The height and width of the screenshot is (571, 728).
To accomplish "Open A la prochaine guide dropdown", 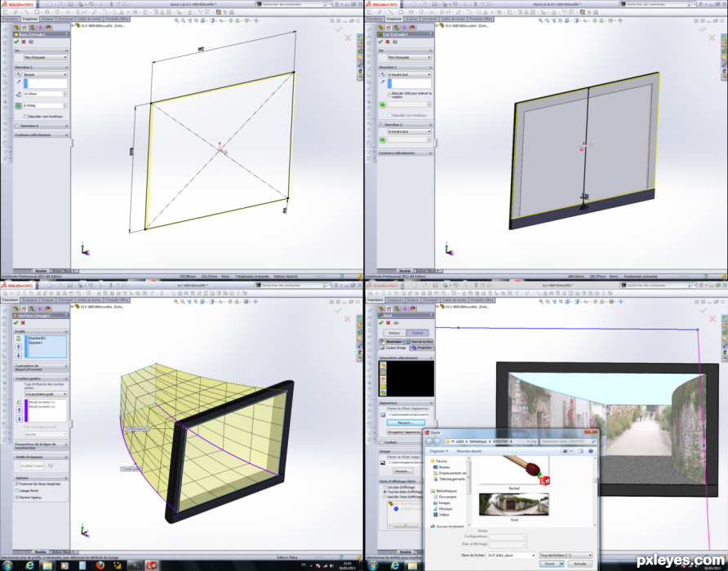I will coord(46,394).
